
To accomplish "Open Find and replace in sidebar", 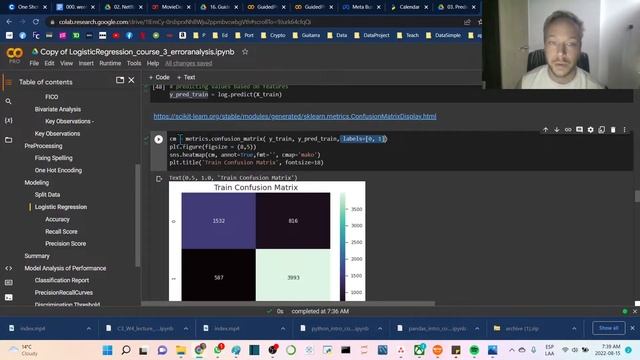I will tap(8, 101).
